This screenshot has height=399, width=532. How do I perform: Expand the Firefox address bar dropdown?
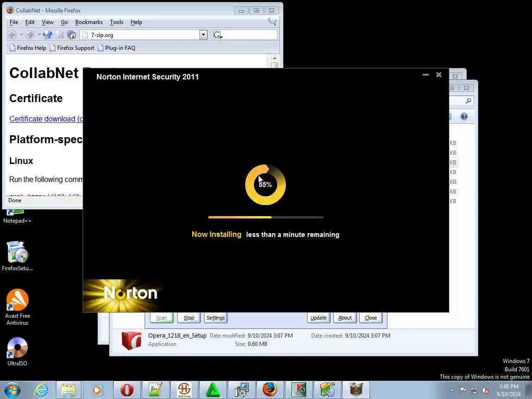point(203,35)
